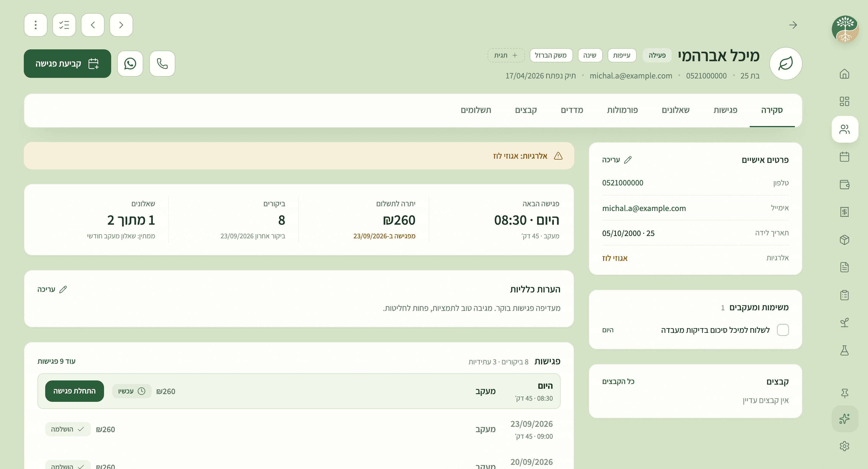
Task: Click the קביעת פגישה button
Action: tap(67, 64)
